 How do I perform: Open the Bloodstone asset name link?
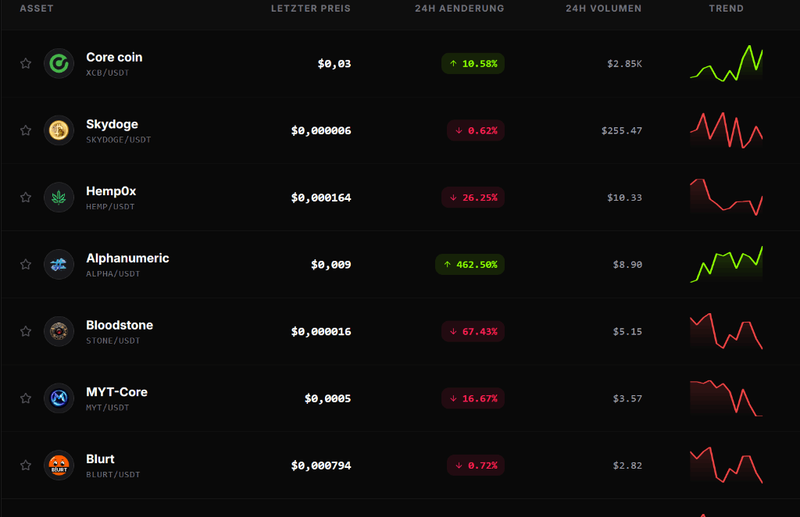[x=119, y=325]
